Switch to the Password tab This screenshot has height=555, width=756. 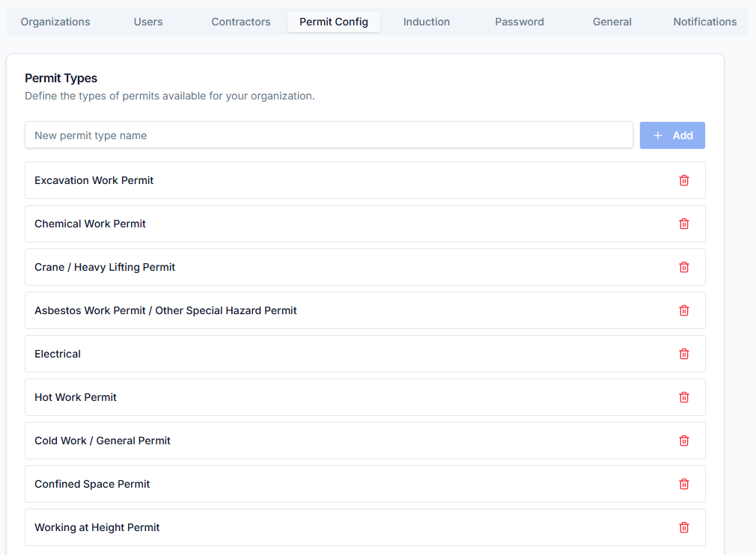pos(519,22)
